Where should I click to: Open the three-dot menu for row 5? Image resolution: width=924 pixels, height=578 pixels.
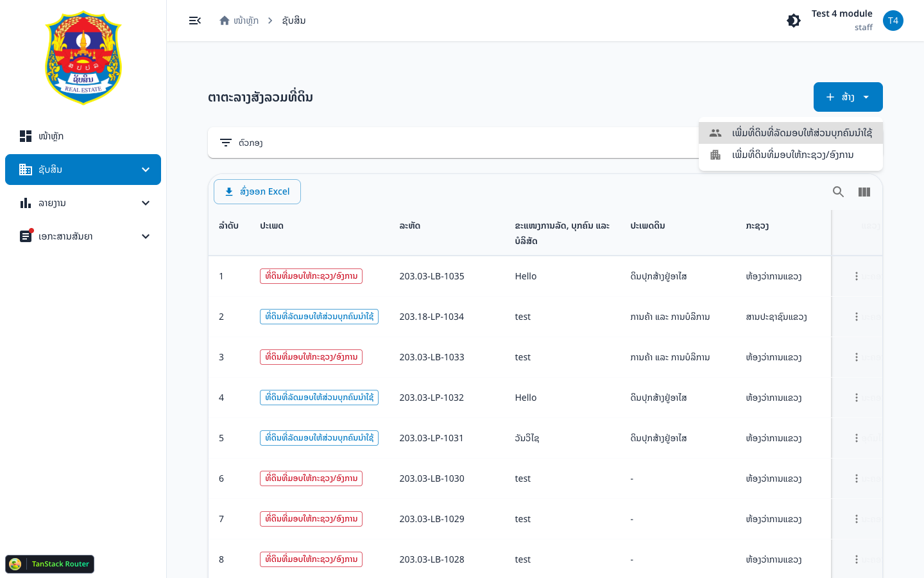tap(856, 438)
